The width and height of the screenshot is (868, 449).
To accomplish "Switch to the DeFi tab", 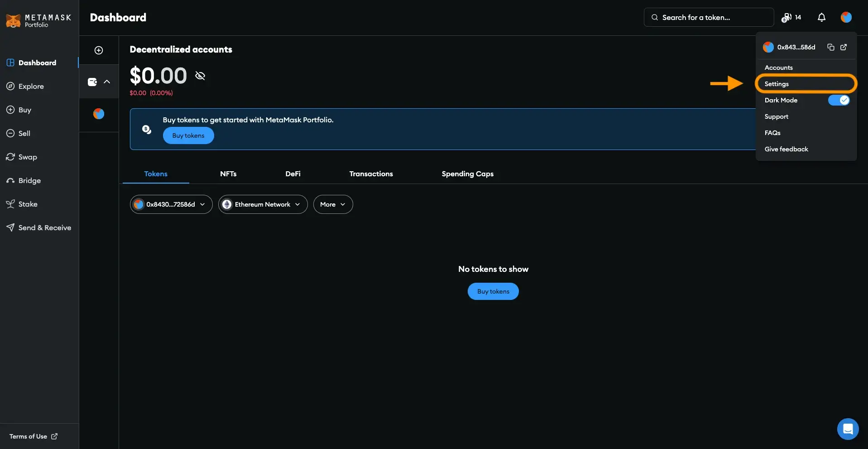I will pyautogui.click(x=293, y=174).
